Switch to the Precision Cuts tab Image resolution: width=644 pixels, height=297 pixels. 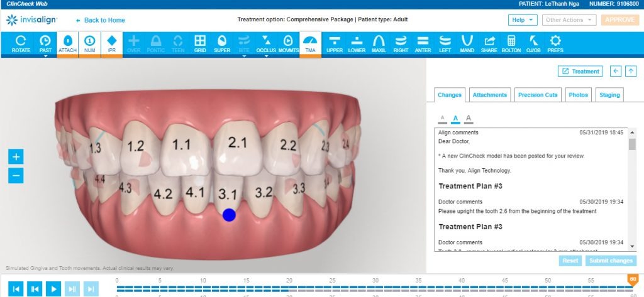coord(538,95)
